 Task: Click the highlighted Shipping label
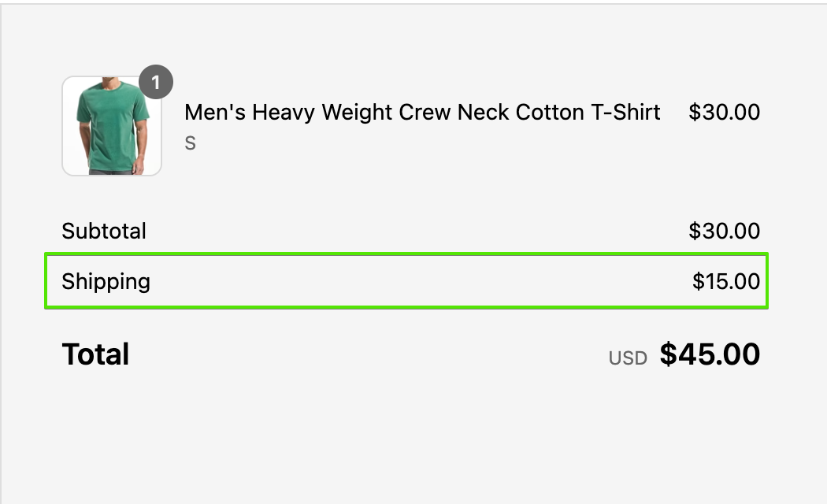[x=106, y=281]
